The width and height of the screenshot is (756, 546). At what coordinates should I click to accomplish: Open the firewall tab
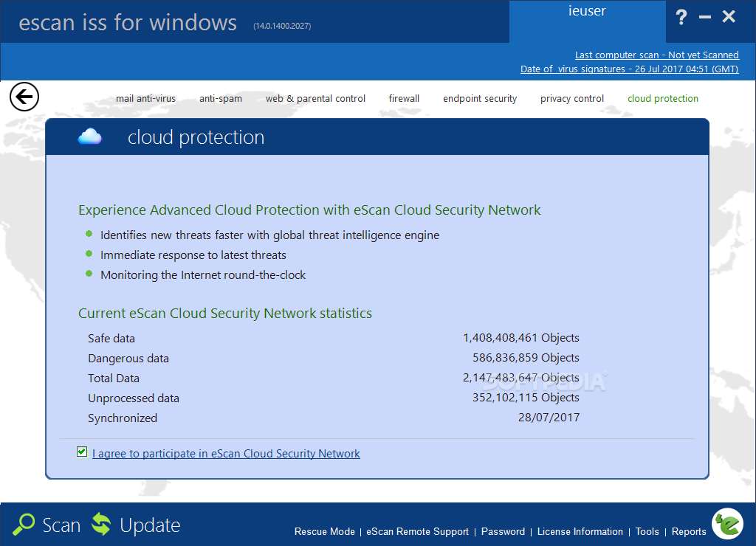404,98
